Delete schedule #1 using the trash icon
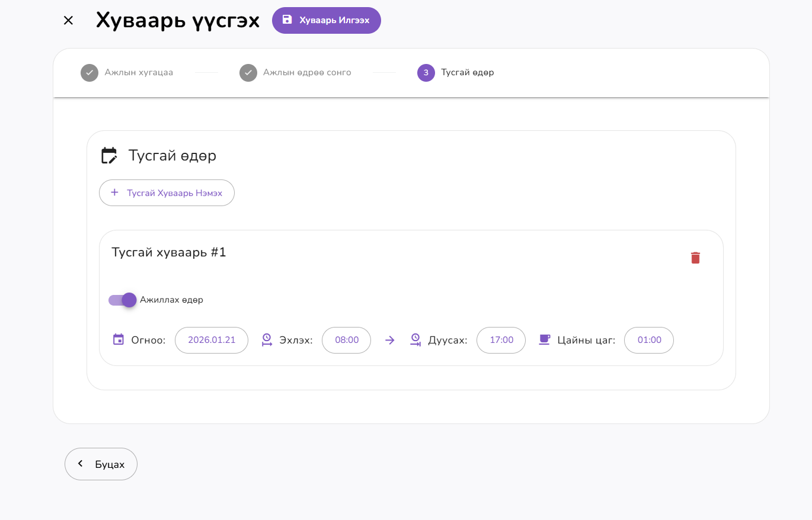The height and width of the screenshot is (520, 812). coord(695,258)
